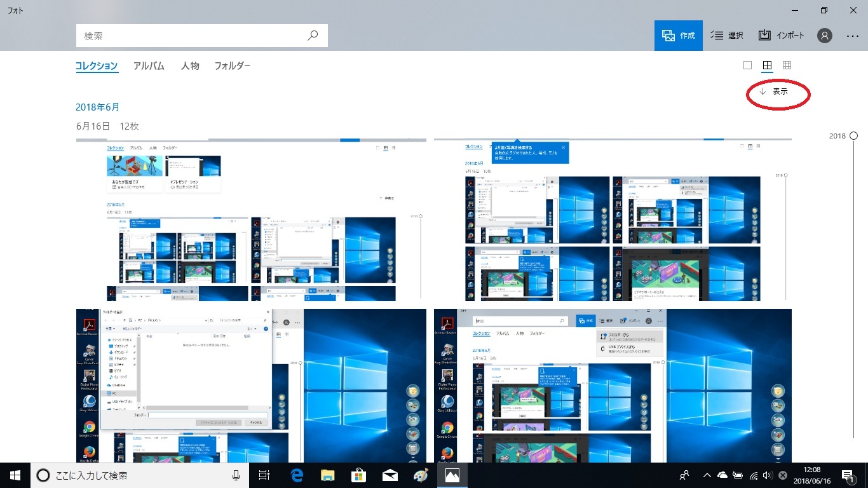Viewport: 868px width, 488px height.
Task: Expand hidden system tray icons chevron
Action: click(x=707, y=475)
